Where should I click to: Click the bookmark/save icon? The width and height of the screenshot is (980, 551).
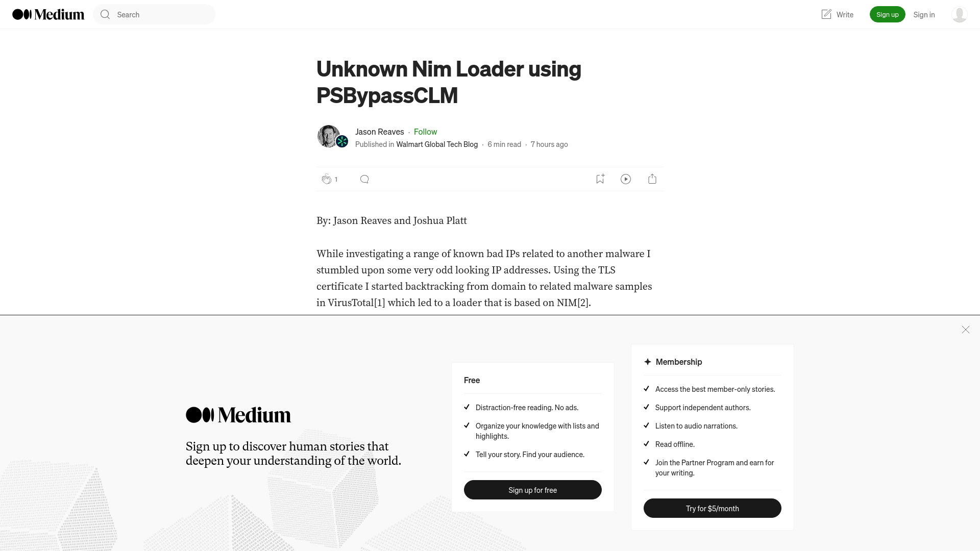(600, 178)
